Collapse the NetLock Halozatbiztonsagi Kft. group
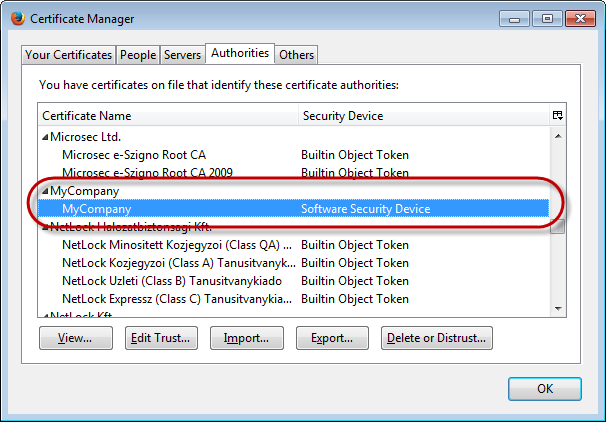The height and width of the screenshot is (422, 606). click(x=45, y=227)
